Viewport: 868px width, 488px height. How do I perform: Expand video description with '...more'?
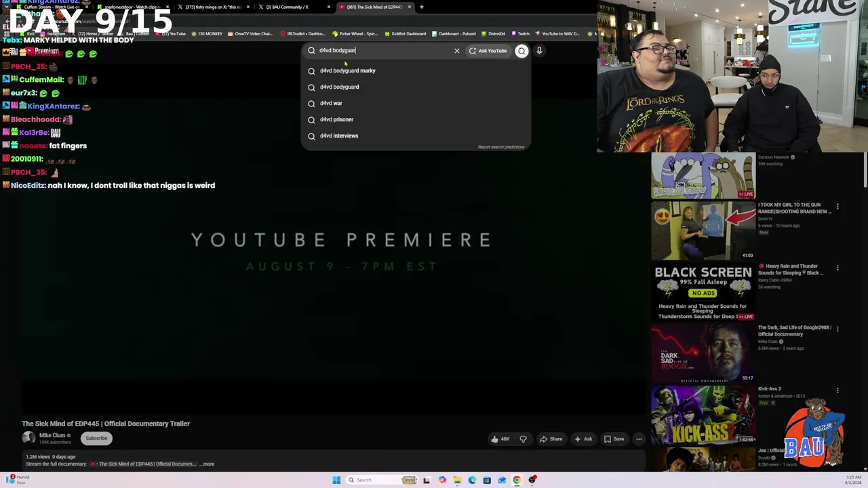207,464
